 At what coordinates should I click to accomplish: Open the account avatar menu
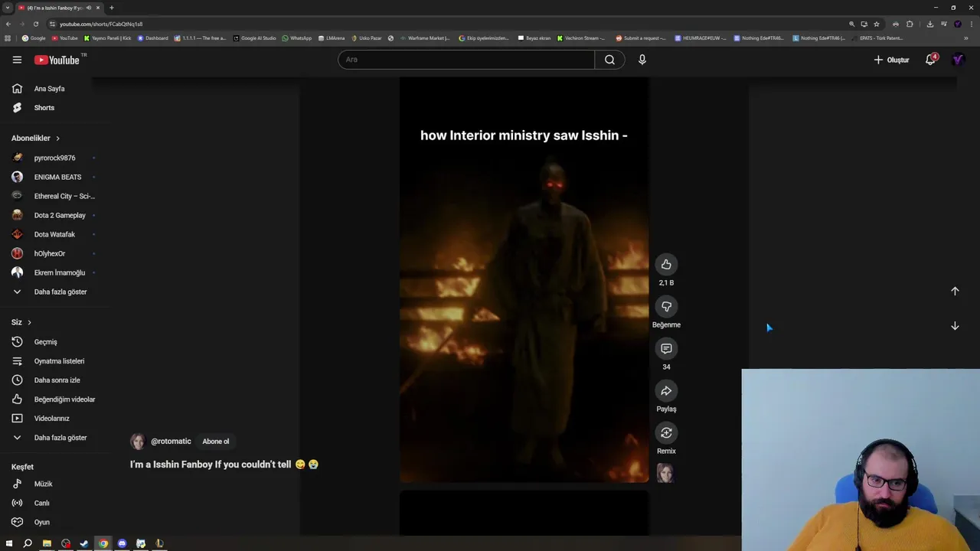958,60
